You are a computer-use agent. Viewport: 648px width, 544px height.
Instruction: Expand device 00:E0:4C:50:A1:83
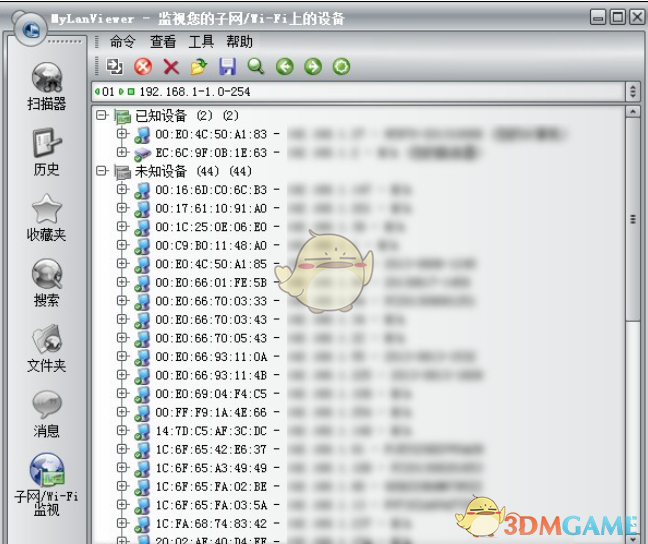pyautogui.click(x=122, y=134)
